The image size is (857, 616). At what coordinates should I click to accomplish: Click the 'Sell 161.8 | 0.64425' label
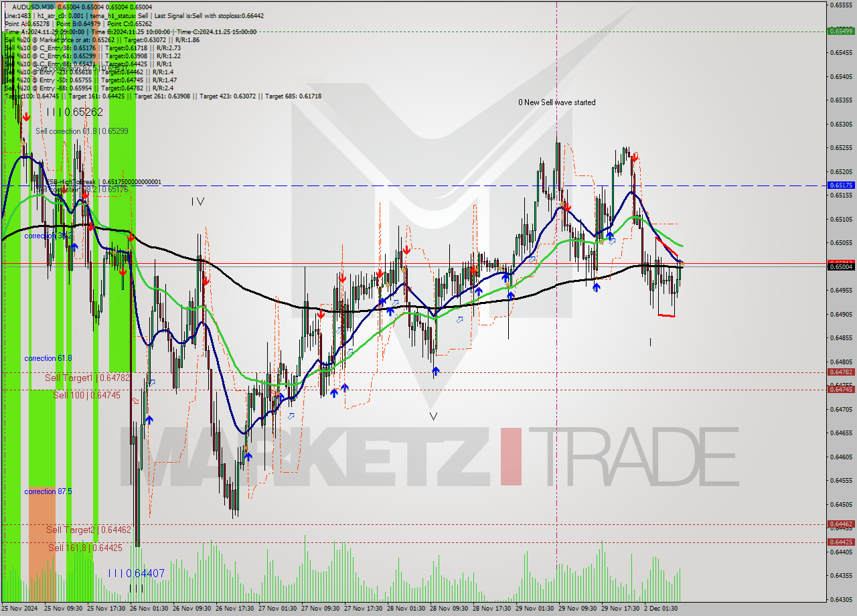[85, 548]
